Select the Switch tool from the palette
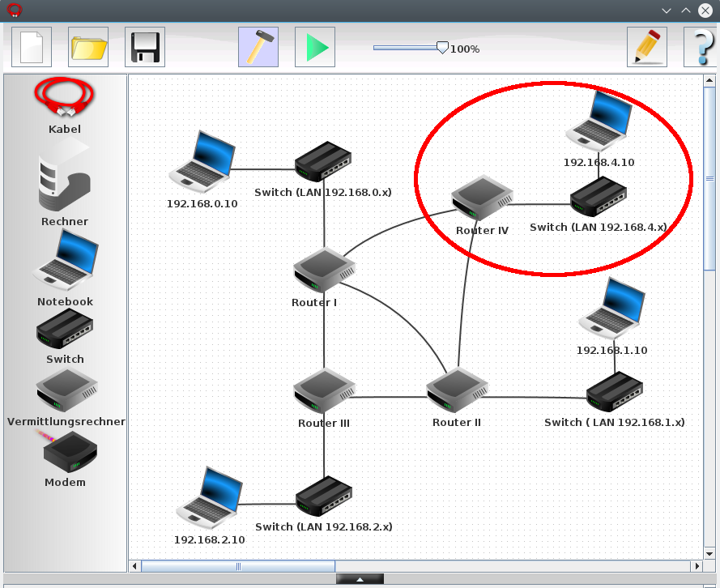 tap(64, 328)
